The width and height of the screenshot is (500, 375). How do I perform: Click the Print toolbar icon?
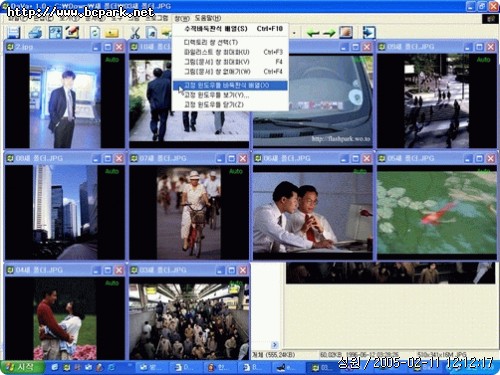34,32
